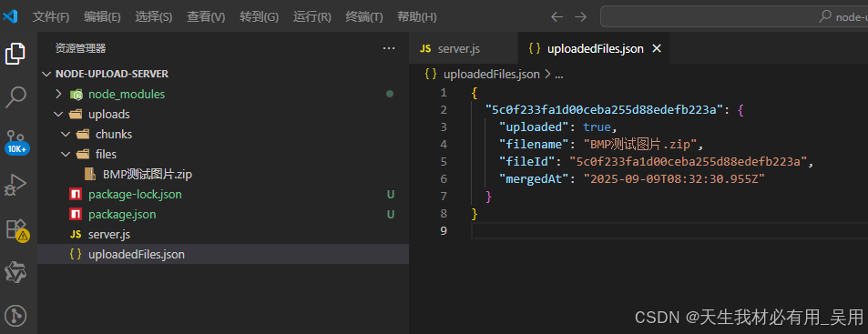The height and width of the screenshot is (334, 868).
Task: Open the Search view in activity bar
Action: click(x=15, y=96)
